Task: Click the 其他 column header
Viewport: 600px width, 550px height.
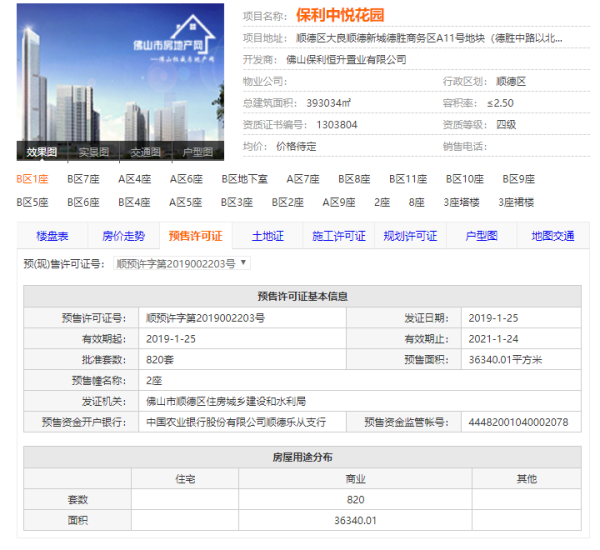Action: point(527,478)
